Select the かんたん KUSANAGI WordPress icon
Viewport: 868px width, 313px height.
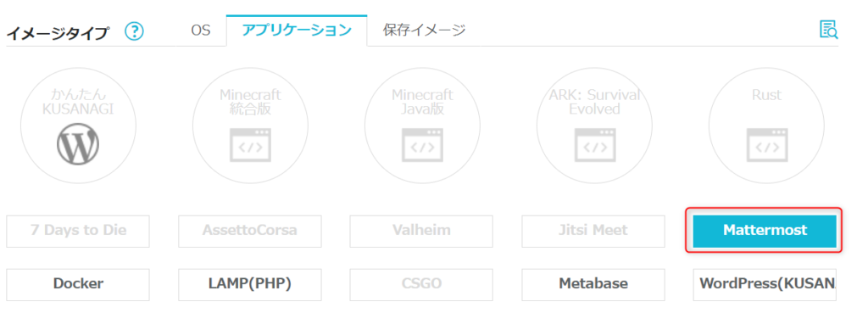pyautogui.click(x=78, y=126)
